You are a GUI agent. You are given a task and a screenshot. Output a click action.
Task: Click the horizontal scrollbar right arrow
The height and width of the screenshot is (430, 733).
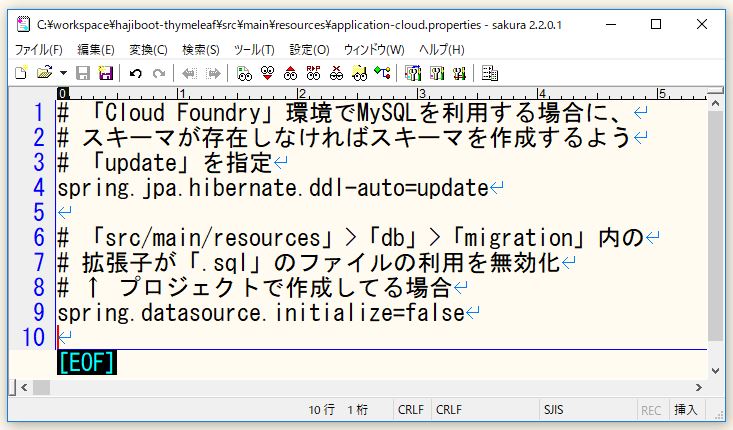(x=699, y=387)
